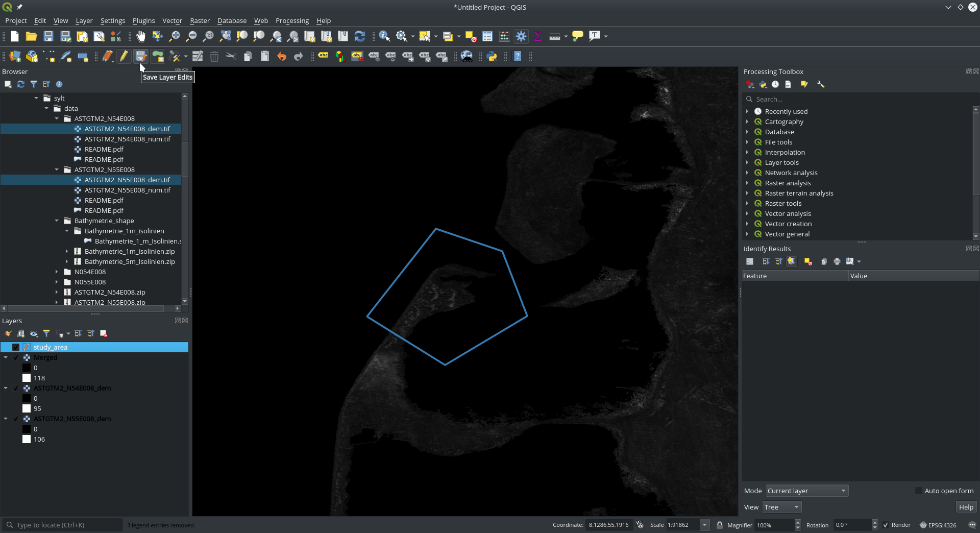Open the Python Console
Image resolution: width=980 pixels, height=533 pixels.
point(492,56)
